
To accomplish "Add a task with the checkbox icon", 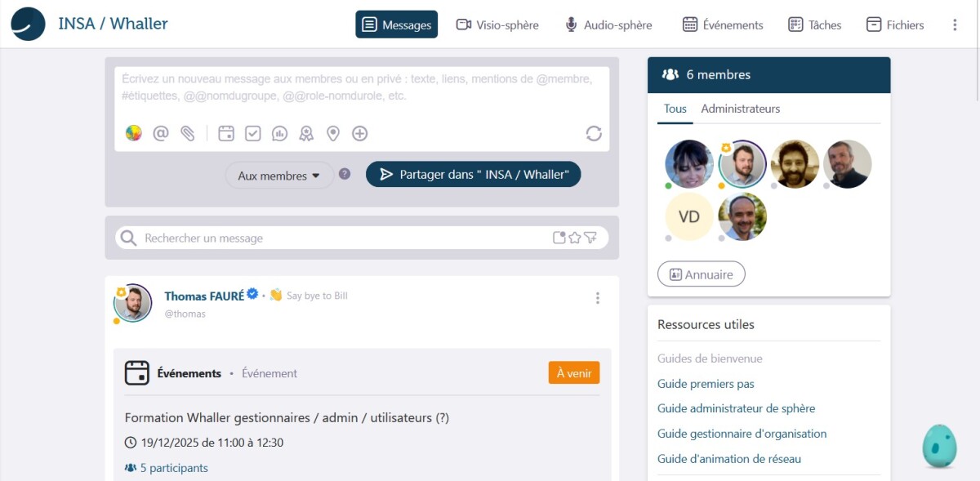I will coord(253,133).
